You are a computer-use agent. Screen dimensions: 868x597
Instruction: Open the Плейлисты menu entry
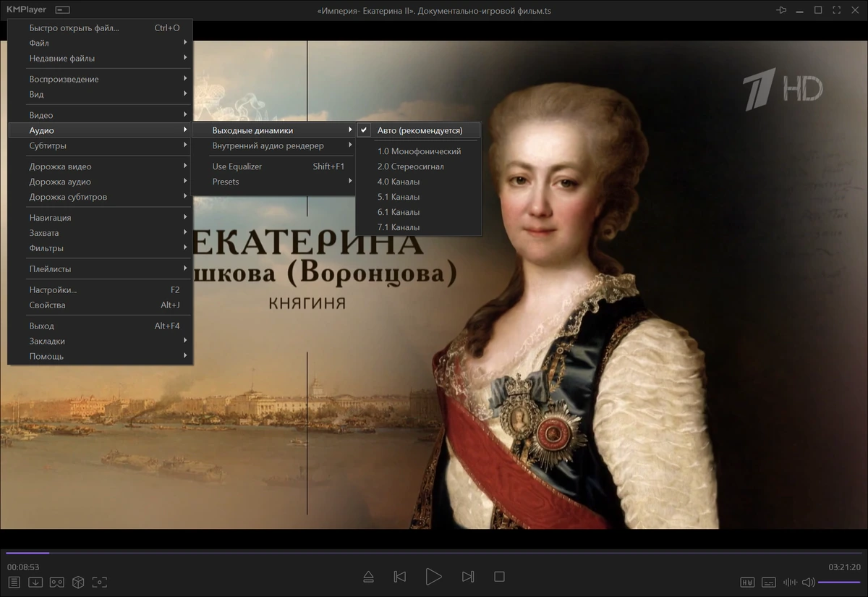click(100, 269)
